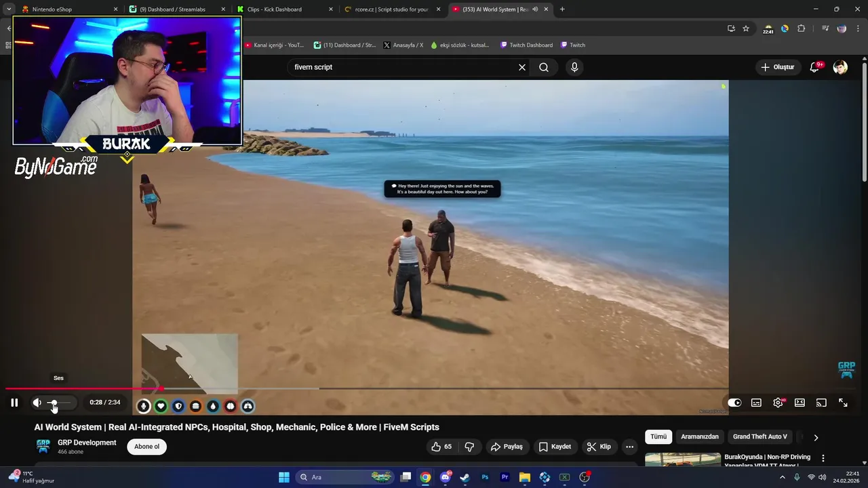
Task: Click the taskbar Ara search box
Action: tap(345, 477)
